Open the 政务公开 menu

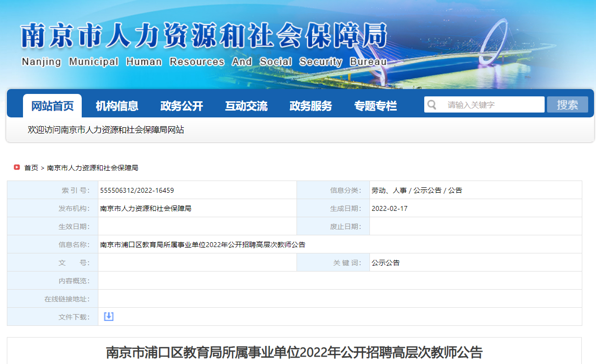pyautogui.click(x=182, y=106)
